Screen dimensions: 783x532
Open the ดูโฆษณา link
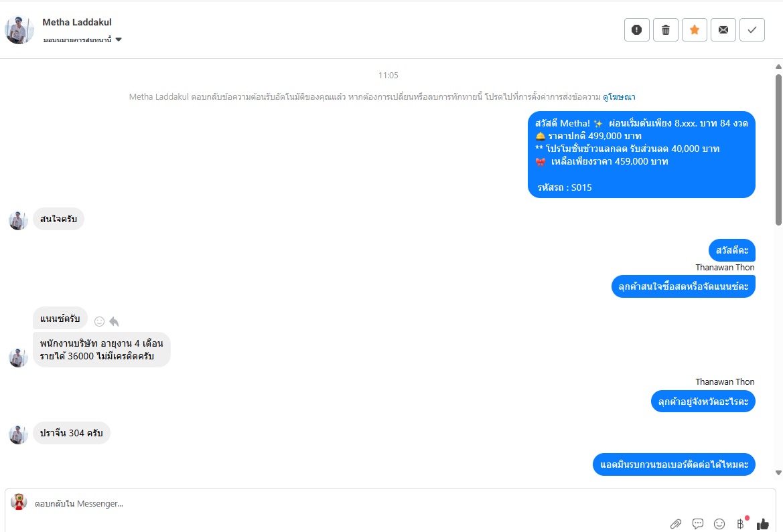pyautogui.click(x=619, y=97)
